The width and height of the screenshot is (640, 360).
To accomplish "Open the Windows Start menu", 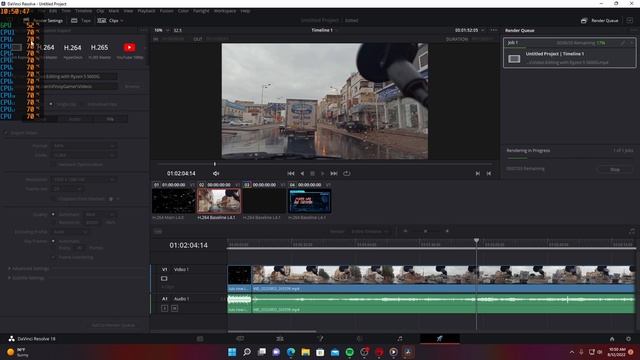I will [x=232, y=352].
